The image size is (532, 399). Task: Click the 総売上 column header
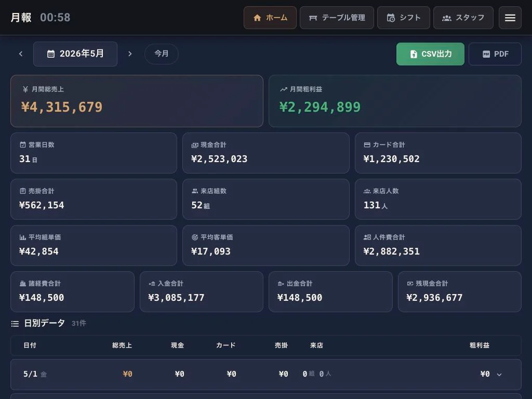point(122,345)
